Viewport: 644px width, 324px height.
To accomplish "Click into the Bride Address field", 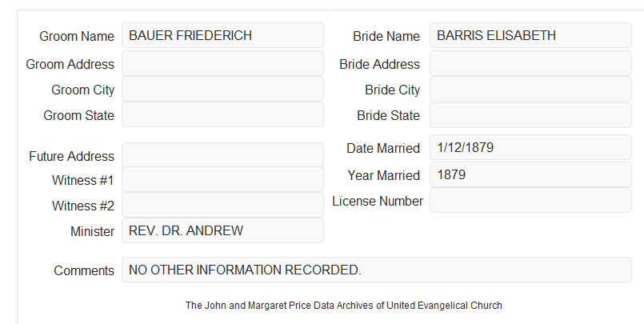I will [530, 63].
